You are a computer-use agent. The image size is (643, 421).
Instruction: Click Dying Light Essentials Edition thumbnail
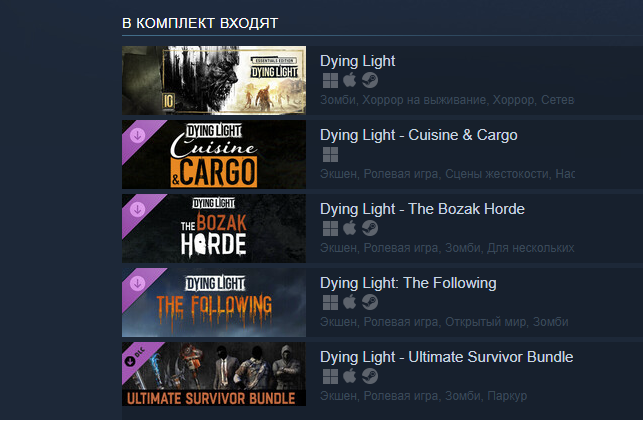[x=214, y=80]
